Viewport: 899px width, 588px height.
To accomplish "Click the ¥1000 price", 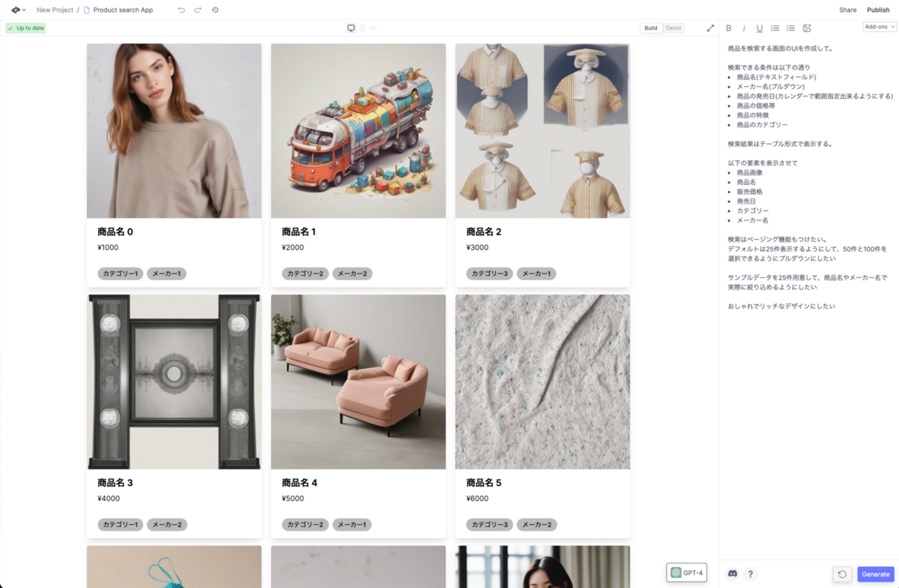I will [x=108, y=247].
